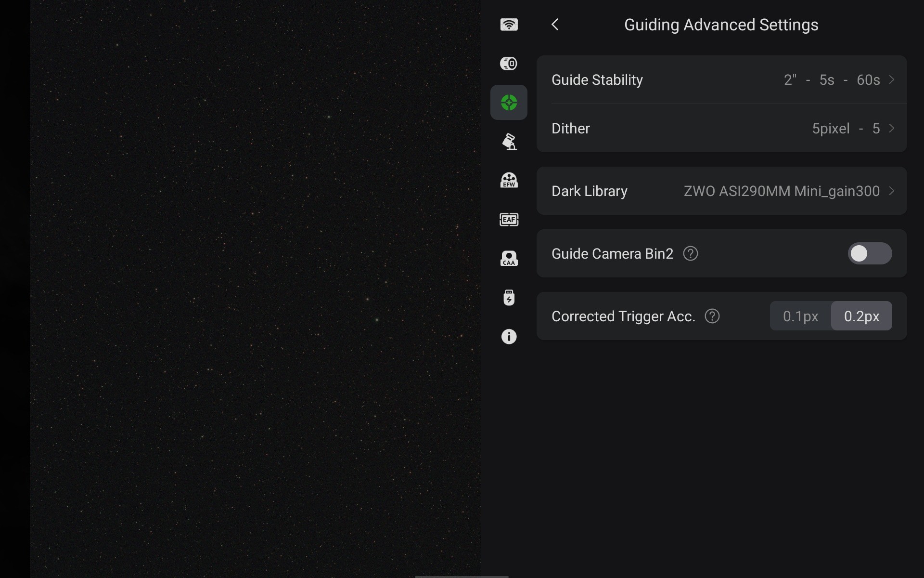The width and height of the screenshot is (924, 578).
Task: Open the CAA rotator settings icon
Action: pos(509,258)
